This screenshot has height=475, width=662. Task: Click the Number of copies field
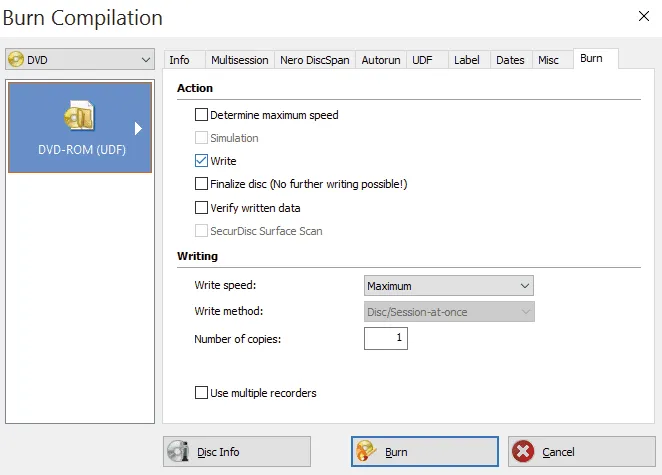coord(386,338)
